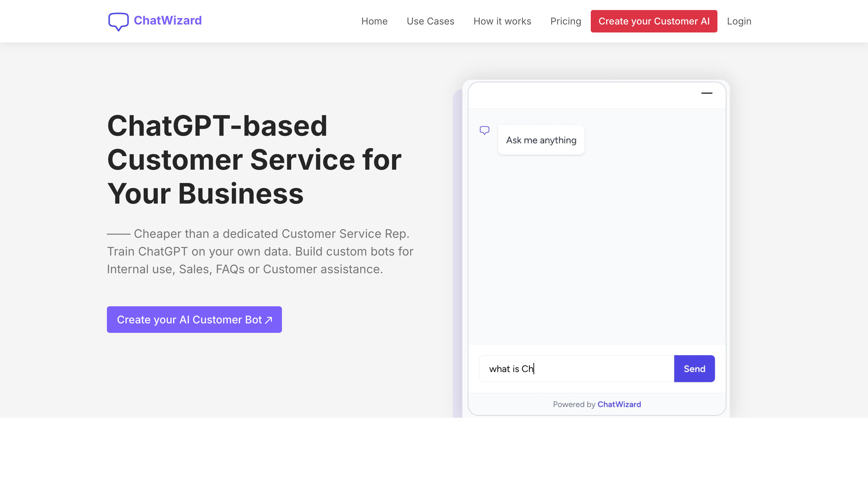Click Create your AI Customer Bot button
This screenshot has height=491, width=868.
pyautogui.click(x=194, y=319)
